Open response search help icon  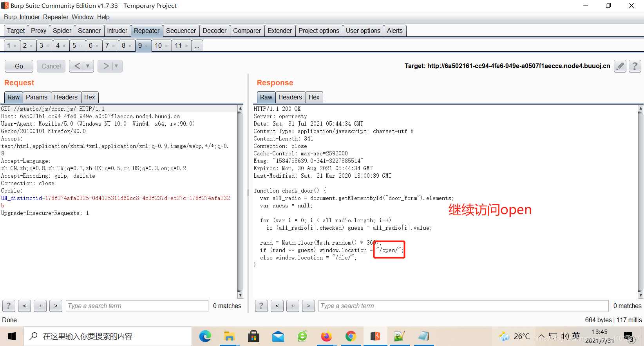(261, 306)
